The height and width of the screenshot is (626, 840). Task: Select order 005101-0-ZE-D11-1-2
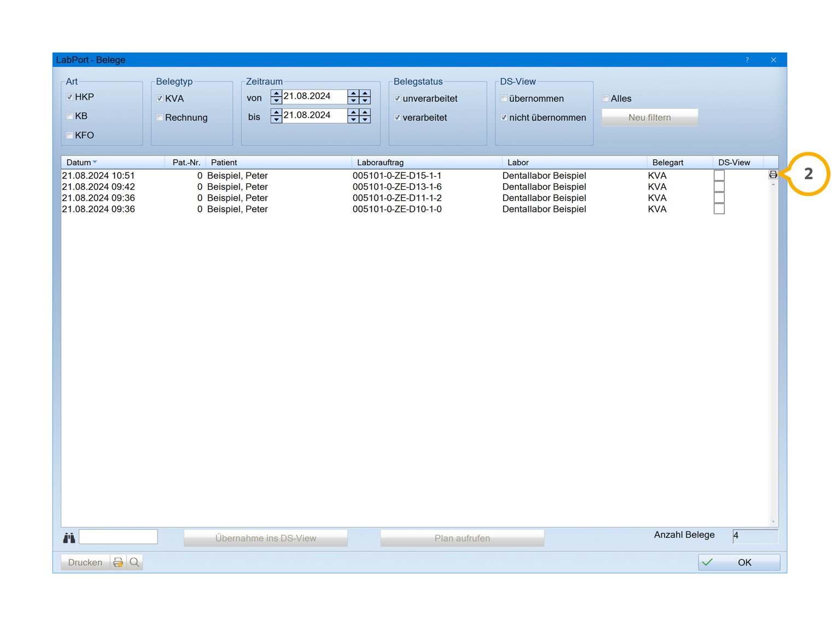[x=397, y=198]
